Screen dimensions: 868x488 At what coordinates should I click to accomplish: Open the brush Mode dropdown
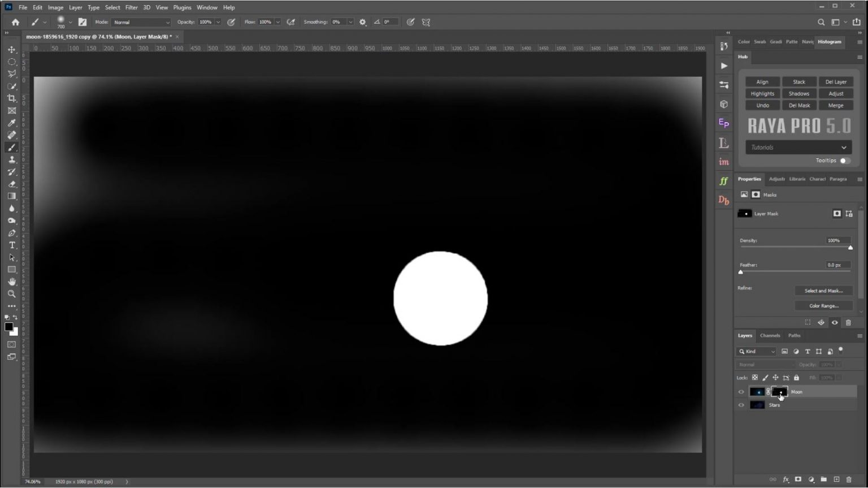141,21
